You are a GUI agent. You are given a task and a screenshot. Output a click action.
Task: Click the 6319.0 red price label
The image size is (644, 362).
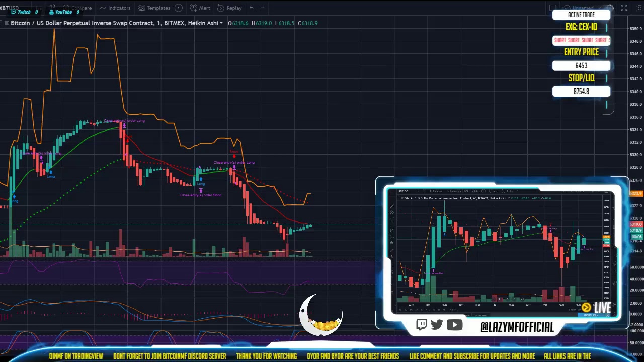pyautogui.click(x=636, y=225)
